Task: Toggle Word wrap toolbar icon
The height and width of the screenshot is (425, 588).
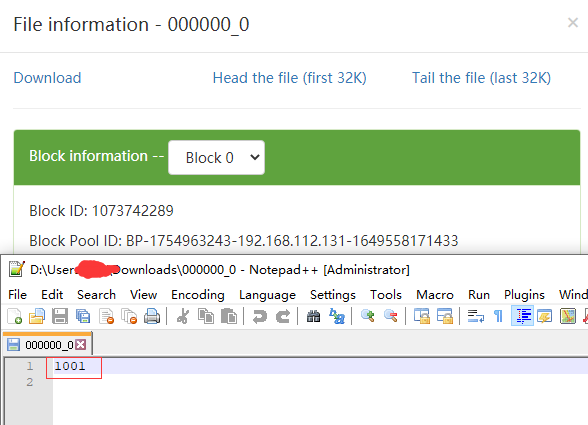Action: 476,316
